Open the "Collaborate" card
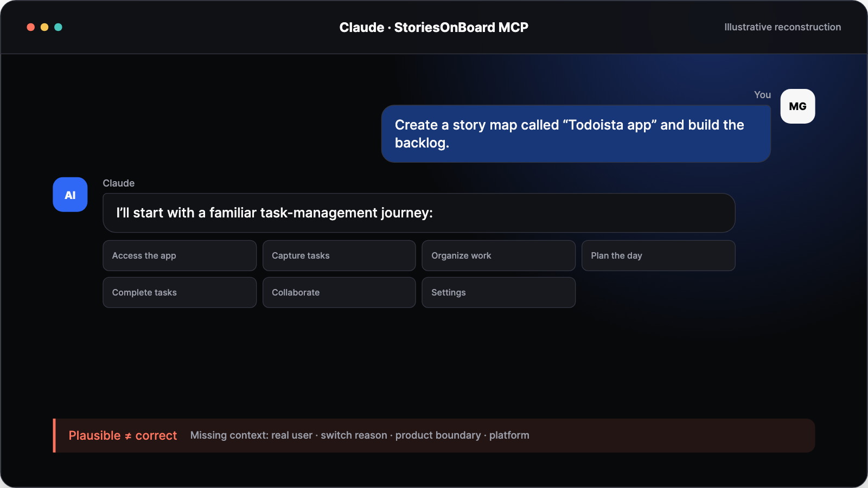This screenshot has height=488, width=868. tap(339, 292)
